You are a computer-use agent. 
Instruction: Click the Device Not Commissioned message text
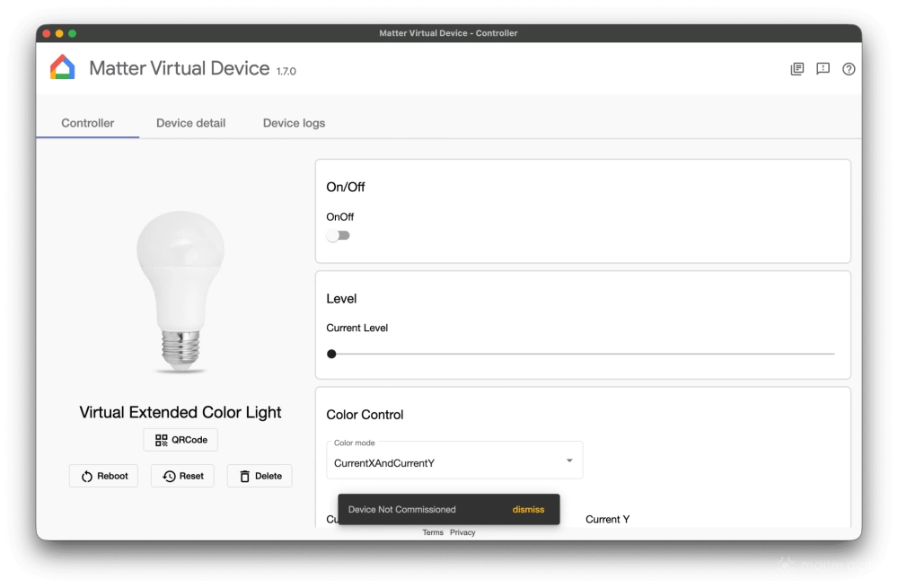coord(402,510)
